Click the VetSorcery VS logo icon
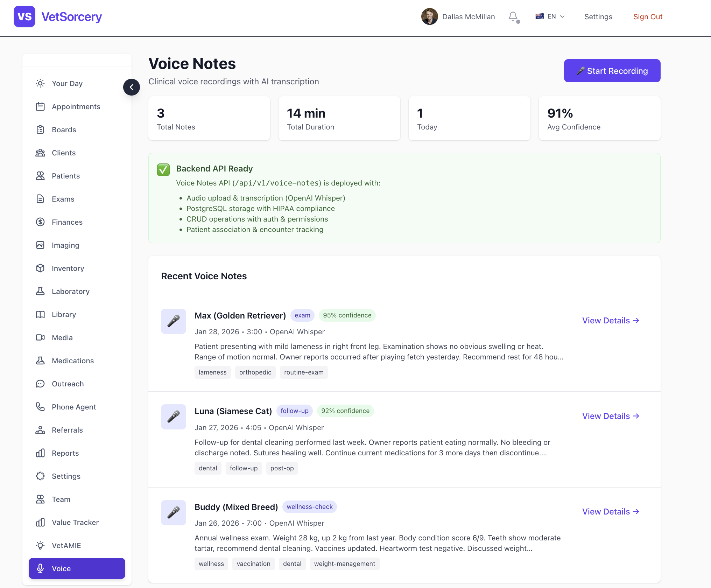This screenshot has width=711, height=588. pyautogui.click(x=24, y=16)
